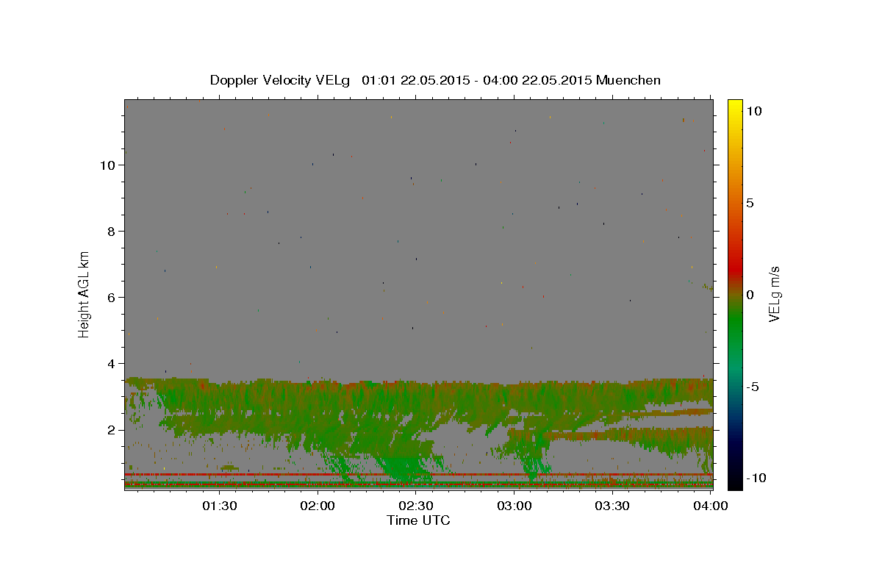Viewport: 882px width, 588px height.
Task: Click the red horizontal line near plot bottom
Action: click(x=418, y=475)
